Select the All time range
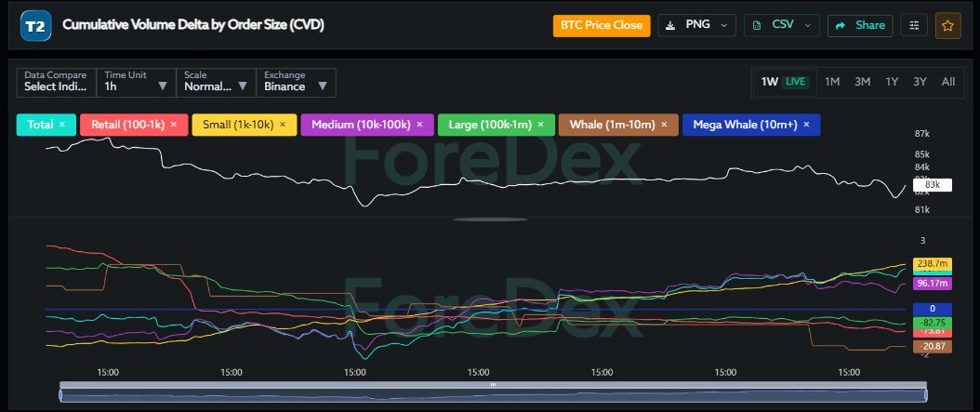Screen dimensions: 980x412 tap(948, 82)
